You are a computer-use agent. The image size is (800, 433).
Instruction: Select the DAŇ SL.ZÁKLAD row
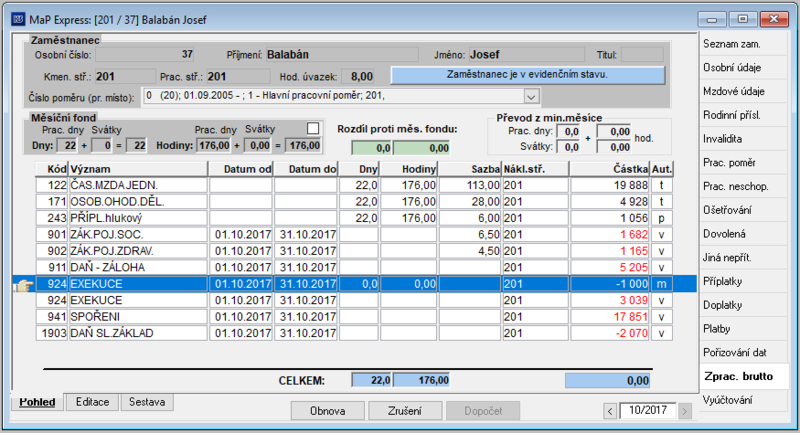(x=354, y=333)
